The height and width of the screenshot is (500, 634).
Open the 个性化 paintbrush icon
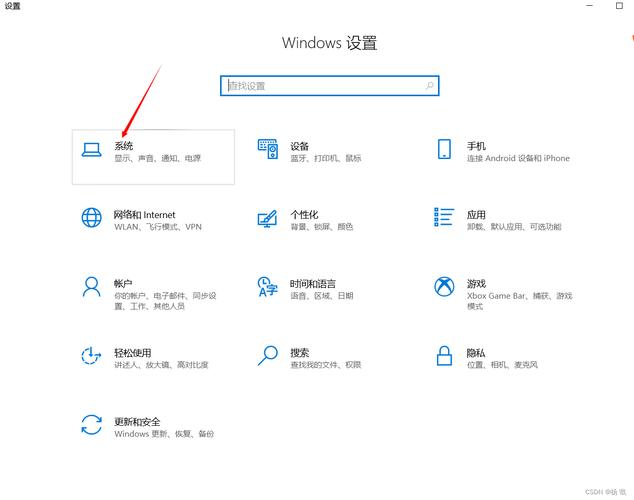coord(267,219)
